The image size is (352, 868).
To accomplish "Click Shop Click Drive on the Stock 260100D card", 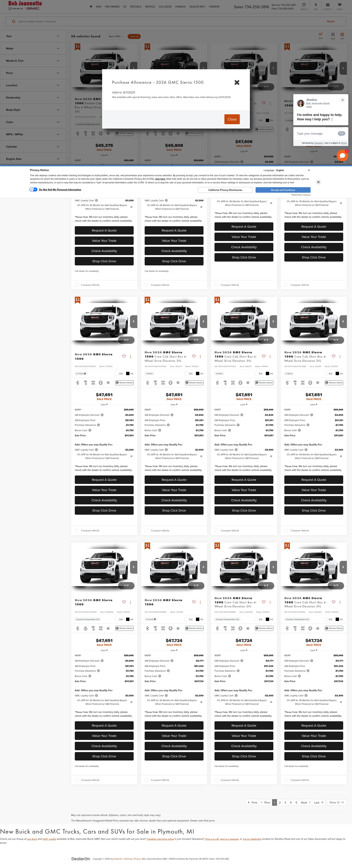I will [313, 756].
